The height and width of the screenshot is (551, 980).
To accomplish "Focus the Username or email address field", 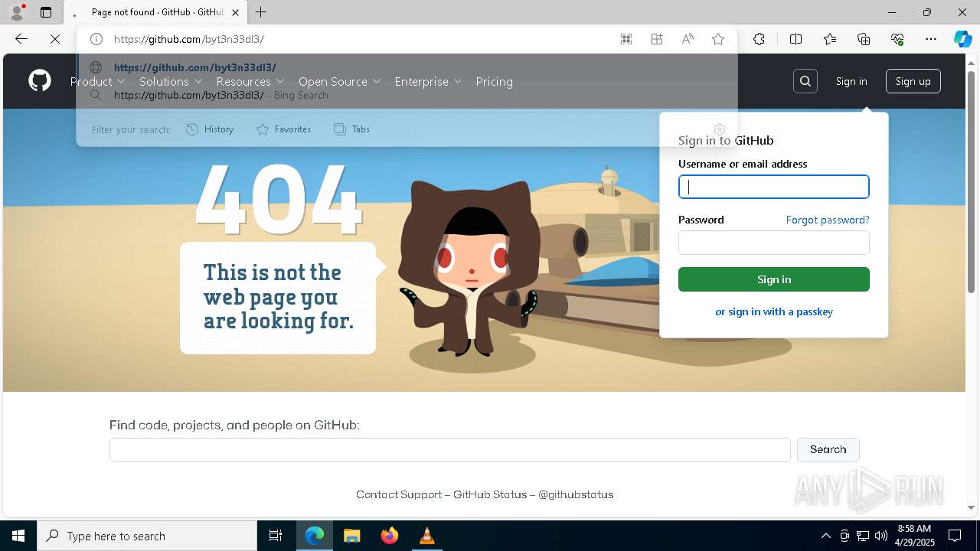I will (x=774, y=187).
